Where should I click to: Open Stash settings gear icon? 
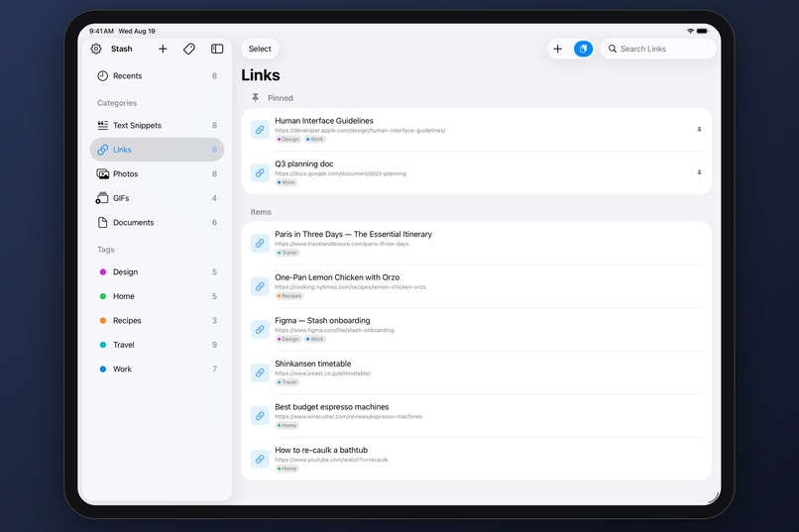[x=96, y=49]
